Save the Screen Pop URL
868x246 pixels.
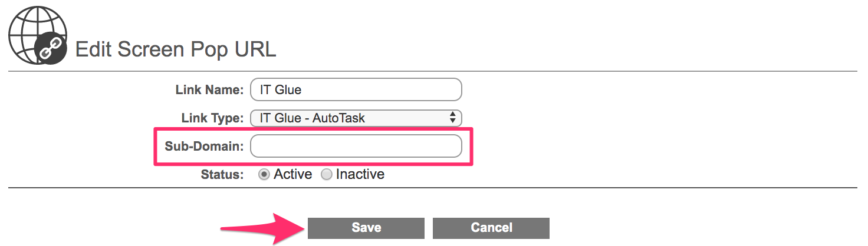coord(366,228)
